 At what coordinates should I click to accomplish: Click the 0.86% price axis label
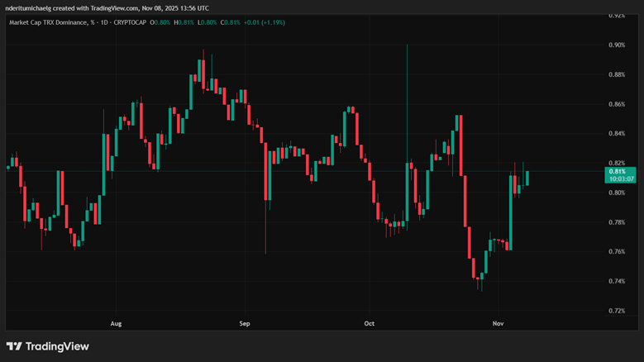tap(617, 104)
